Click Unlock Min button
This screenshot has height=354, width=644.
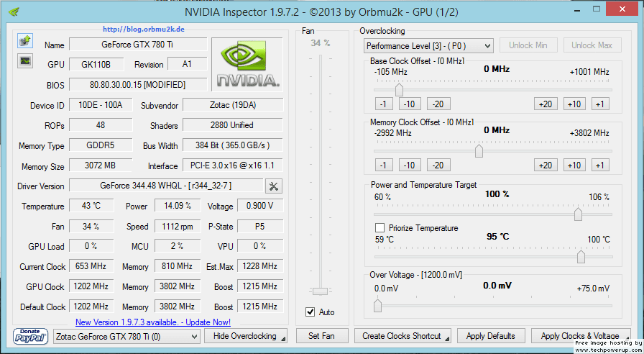[528, 45]
